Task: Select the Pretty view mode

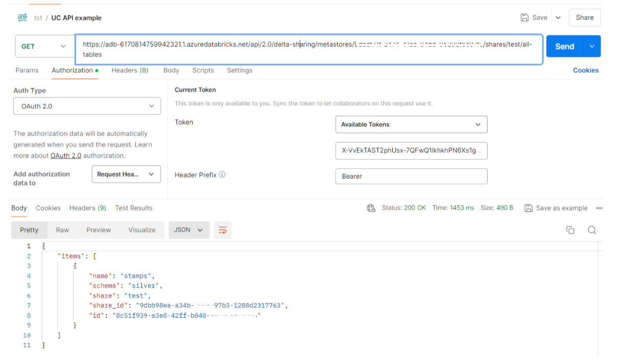Action: click(x=29, y=230)
